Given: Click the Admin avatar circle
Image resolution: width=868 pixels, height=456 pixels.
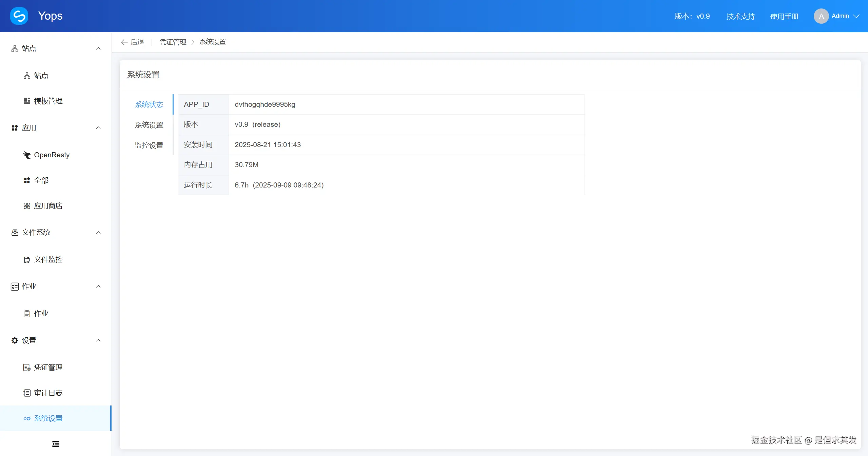Looking at the screenshot, I should [x=821, y=16].
